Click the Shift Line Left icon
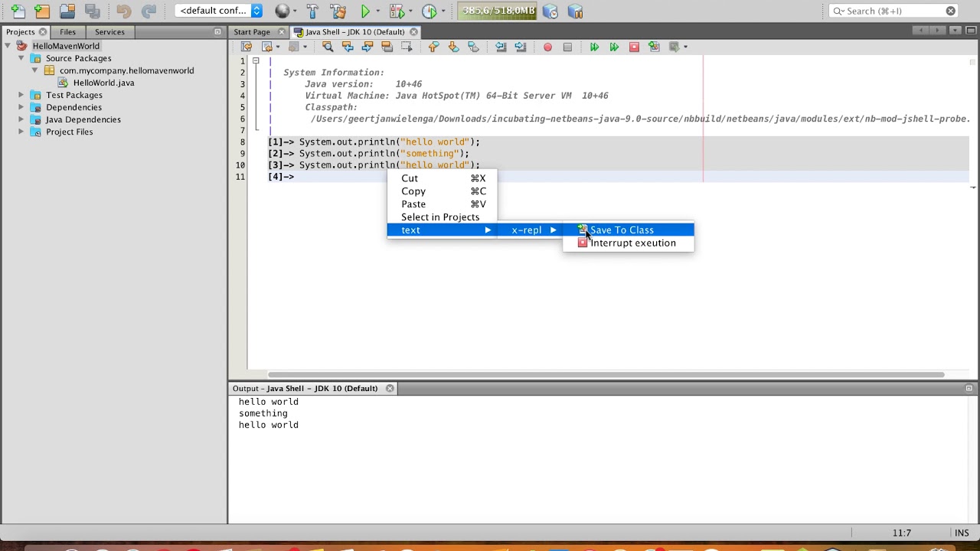 501,47
